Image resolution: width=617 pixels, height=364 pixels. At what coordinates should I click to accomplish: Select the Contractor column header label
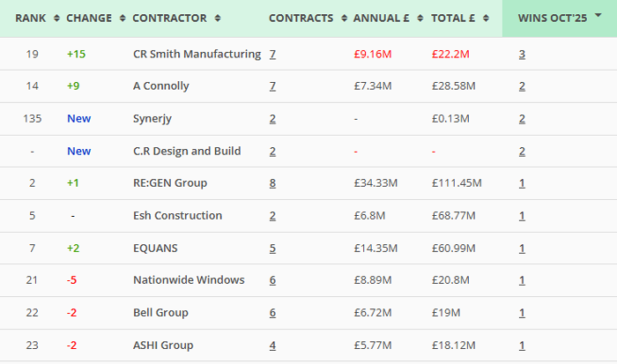169,19
